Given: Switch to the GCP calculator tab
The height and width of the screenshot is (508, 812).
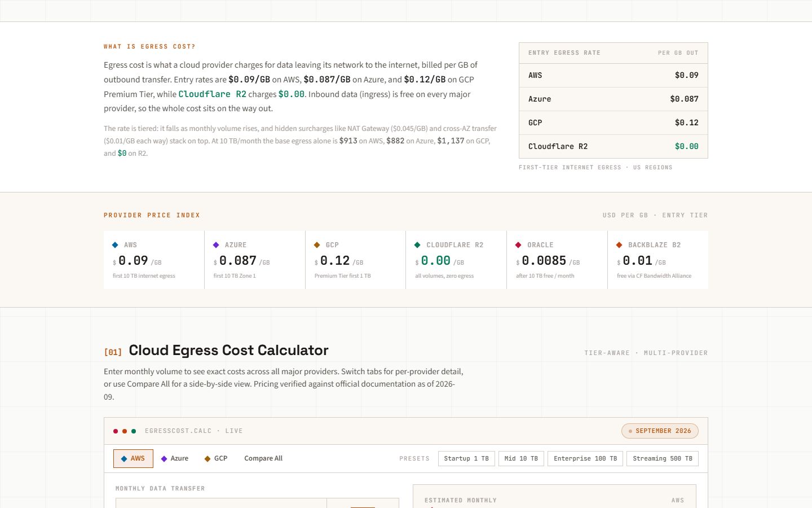Looking at the screenshot, I should [x=216, y=458].
